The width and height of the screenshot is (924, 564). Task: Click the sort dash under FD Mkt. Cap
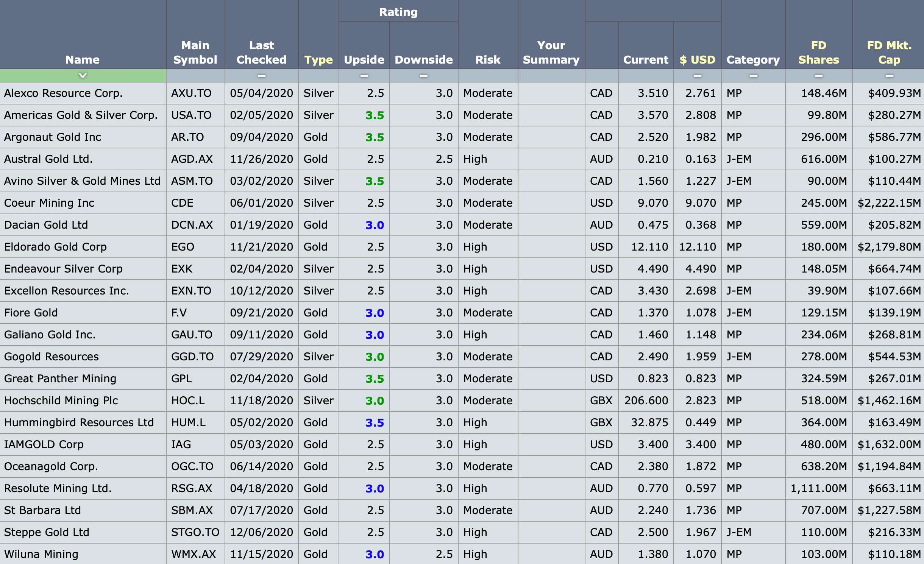click(x=889, y=76)
